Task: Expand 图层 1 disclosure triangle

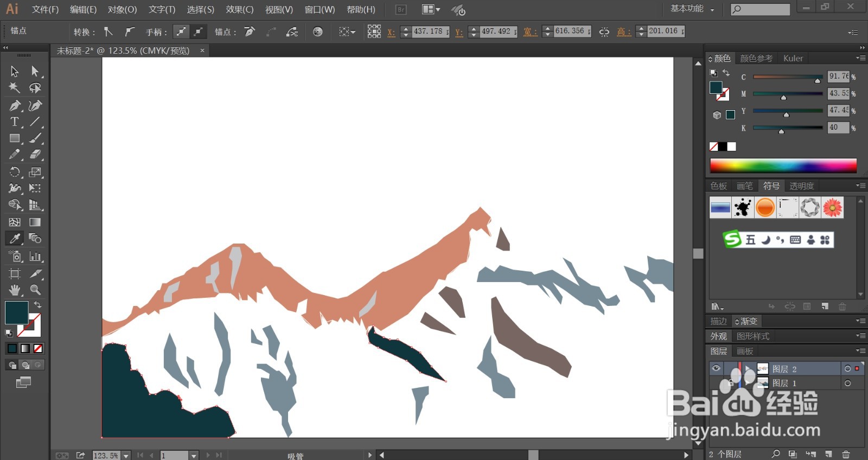Action: click(748, 383)
